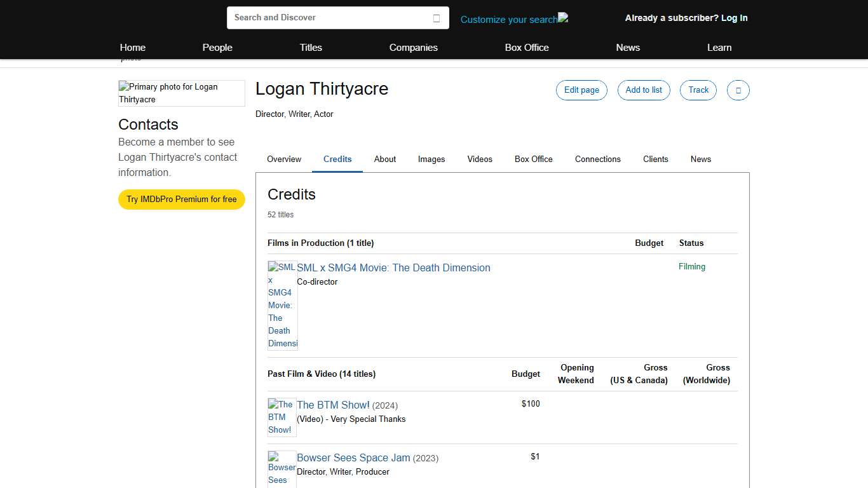Switch to the Overview tab

(x=283, y=159)
